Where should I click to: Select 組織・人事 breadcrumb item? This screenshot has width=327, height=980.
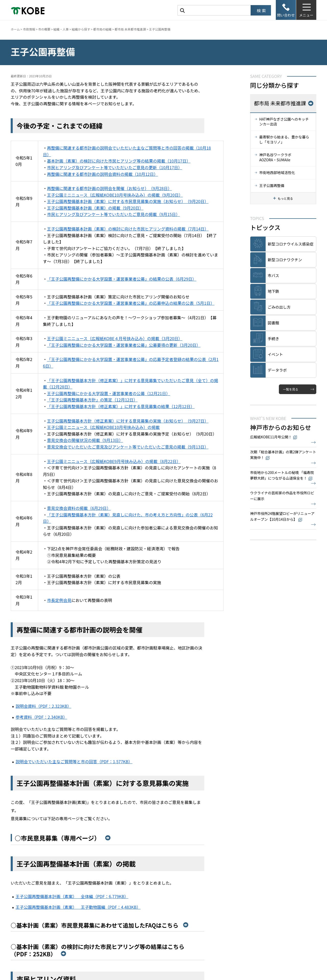pyautogui.click(x=61, y=29)
